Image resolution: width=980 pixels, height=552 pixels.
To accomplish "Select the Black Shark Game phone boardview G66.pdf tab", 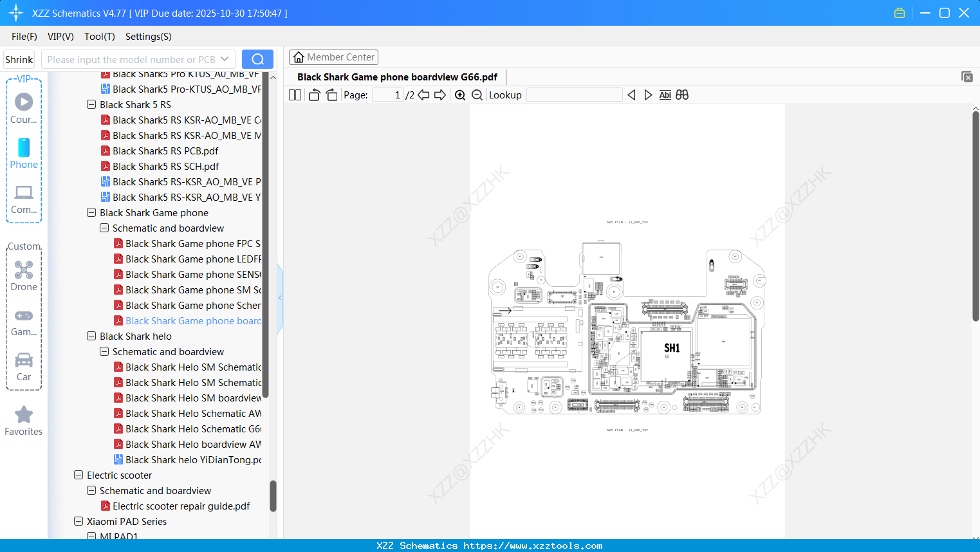I will point(397,77).
